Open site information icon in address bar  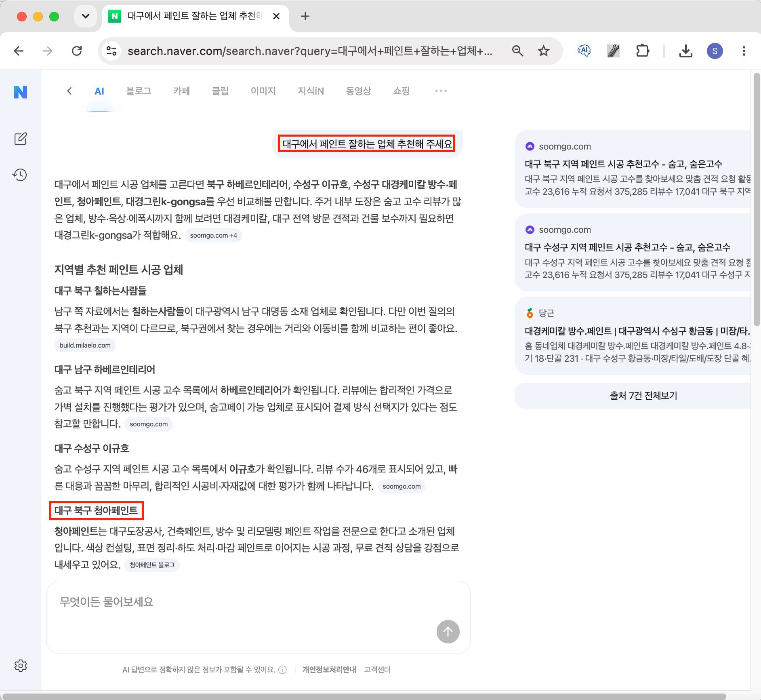click(x=111, y=51)
